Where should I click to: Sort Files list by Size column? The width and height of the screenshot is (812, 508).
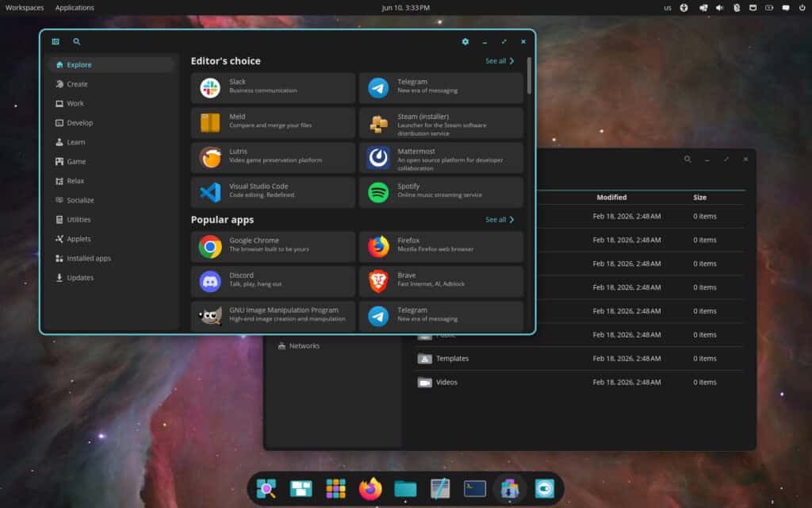tap(699, 198)
